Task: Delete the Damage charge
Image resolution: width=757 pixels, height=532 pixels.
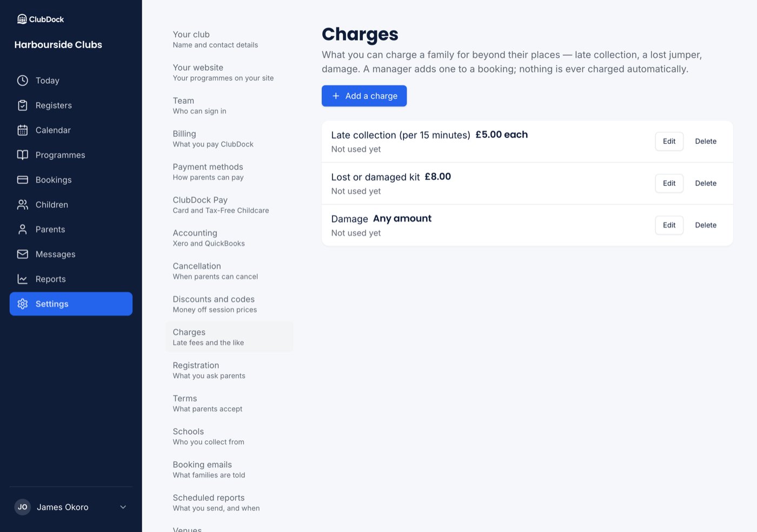Action: click(706, 225)
